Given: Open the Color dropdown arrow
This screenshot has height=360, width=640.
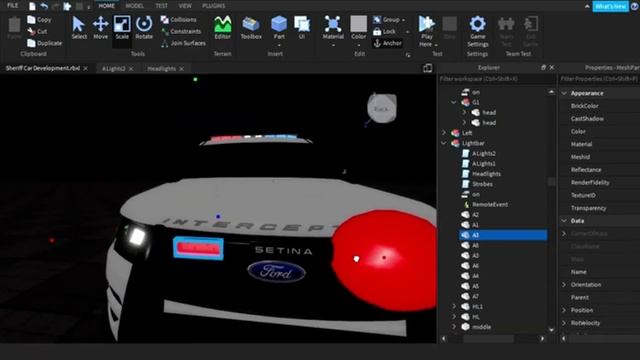Looking at the screenshot, I should click(x=358, y=45).
